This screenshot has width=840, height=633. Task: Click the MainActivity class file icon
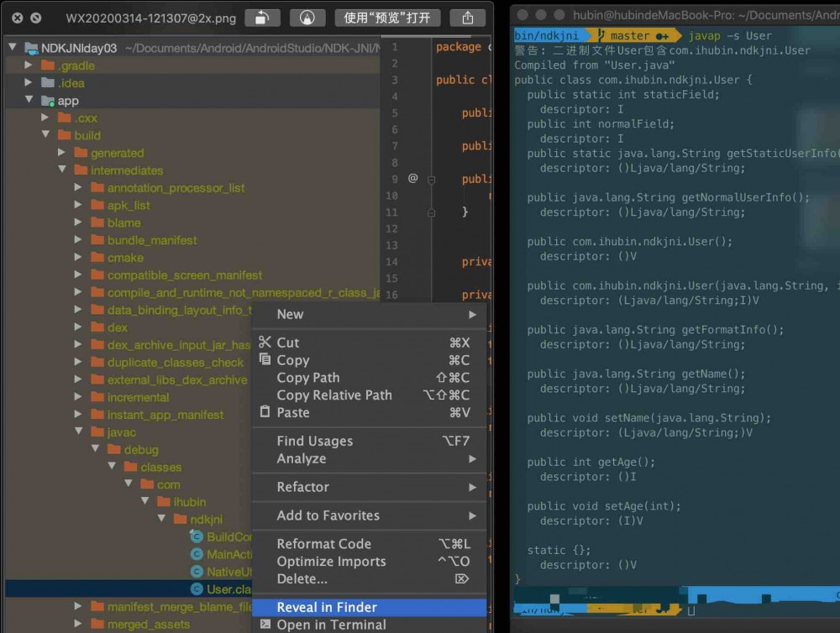pos(197,554)
